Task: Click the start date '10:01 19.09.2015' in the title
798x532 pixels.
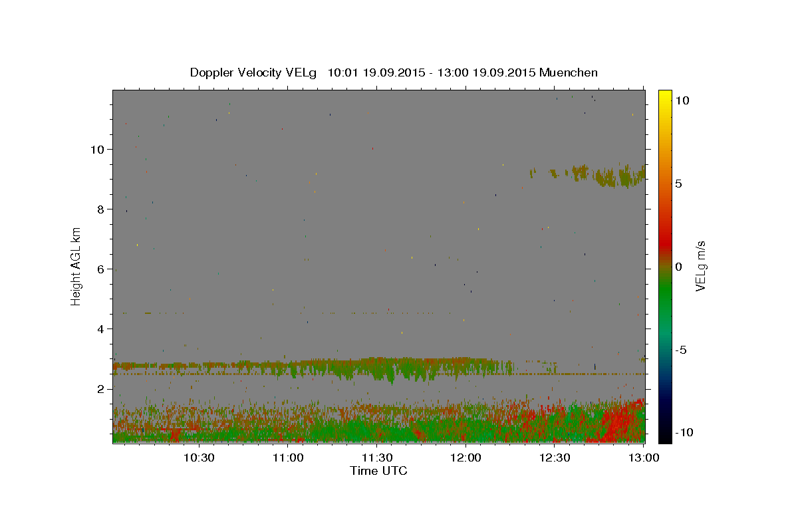Action: (376, 72)
